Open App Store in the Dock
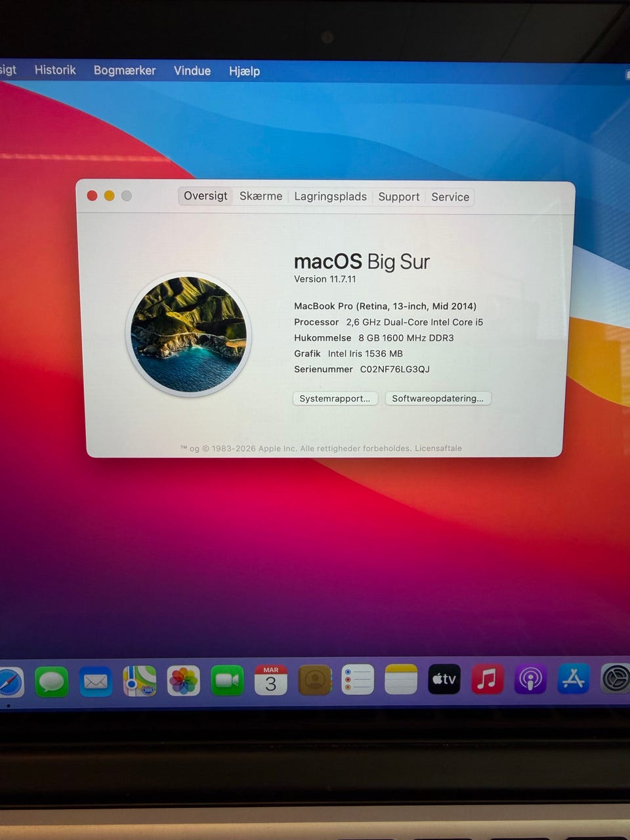This screenshot has height=840, width=630. pyautogui.click(x=573, y=679)
